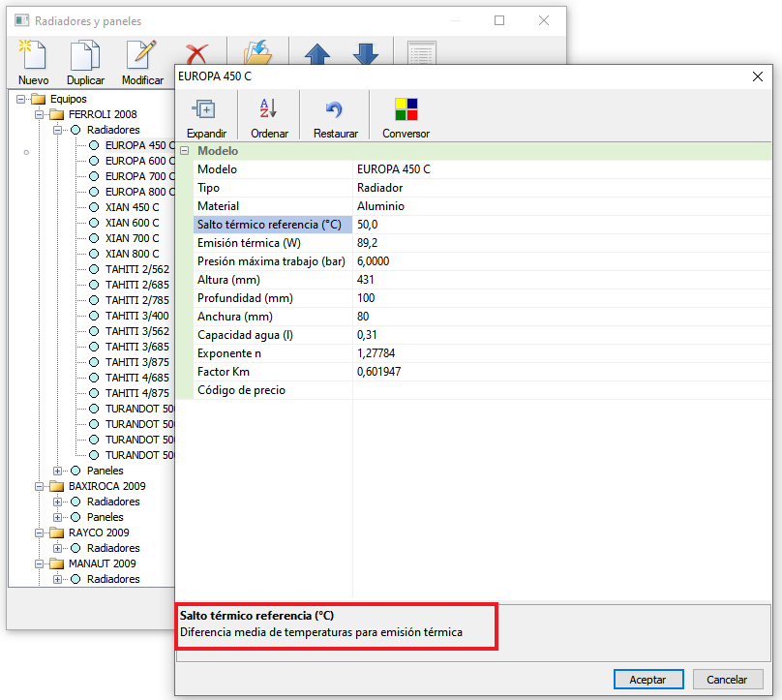This screenshot has height=700, width=782.
Task: Select TAHITI 2/685 in the tree
Action: (137, 285)
